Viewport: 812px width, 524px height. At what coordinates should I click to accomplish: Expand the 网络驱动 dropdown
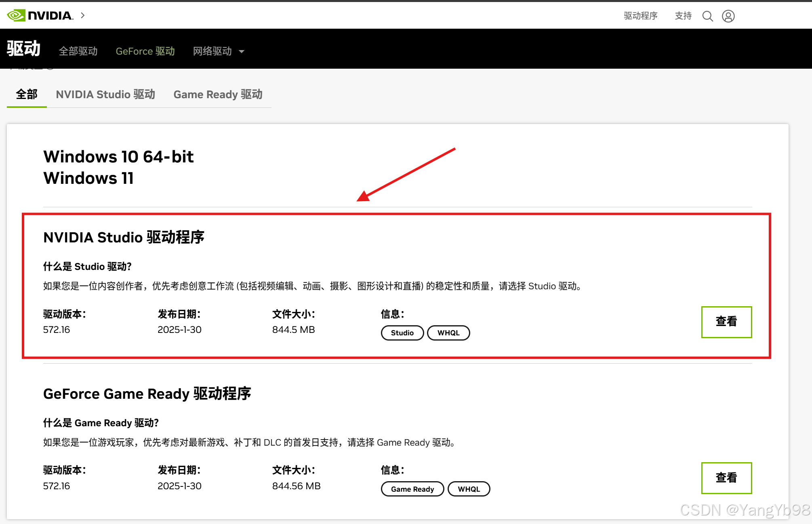(219, 51)
